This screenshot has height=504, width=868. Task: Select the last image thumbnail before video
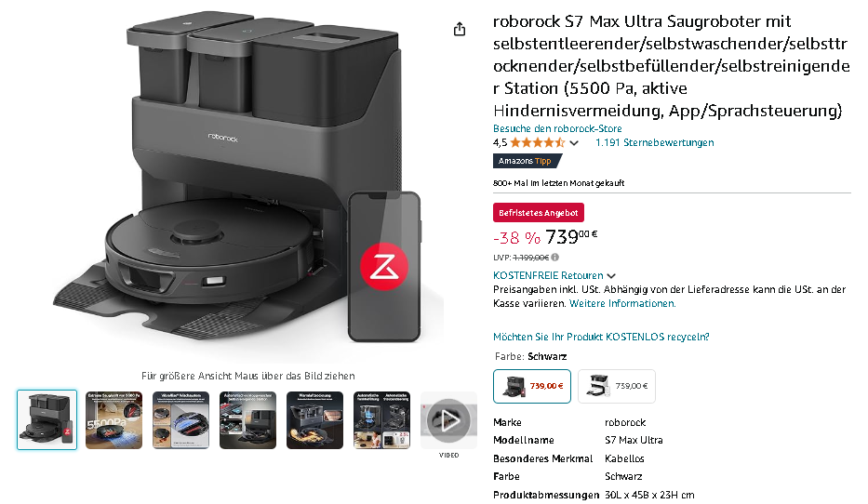(x=382, y=420)
